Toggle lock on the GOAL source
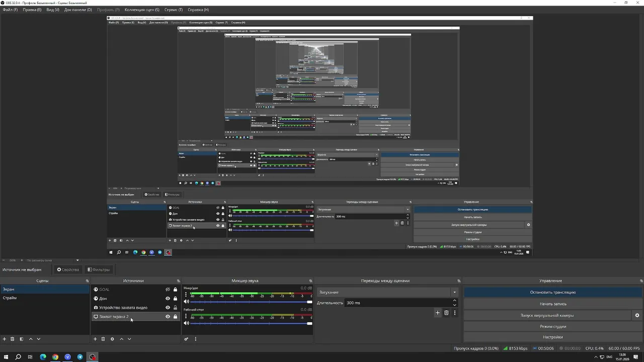This screenshot has height=362, width=644. tap(175, 290)
